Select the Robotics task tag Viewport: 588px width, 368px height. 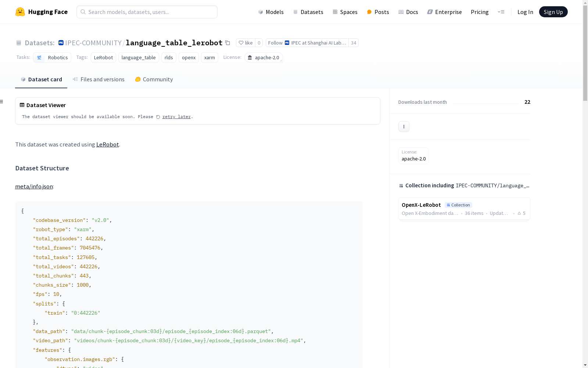(52, 57)
